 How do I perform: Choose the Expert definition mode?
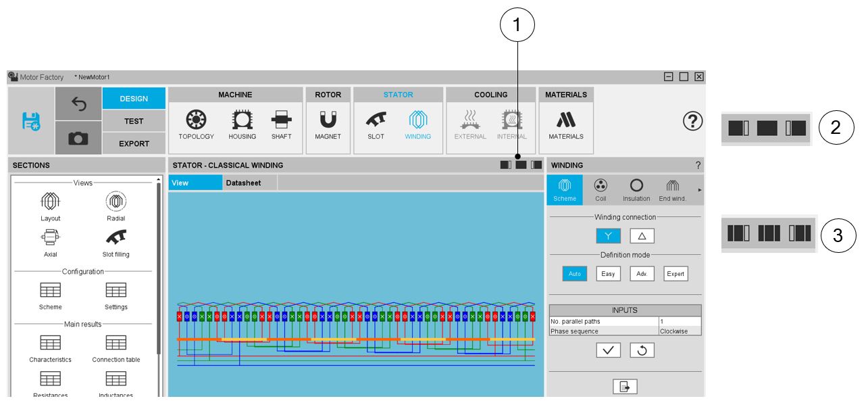(675, 274)
